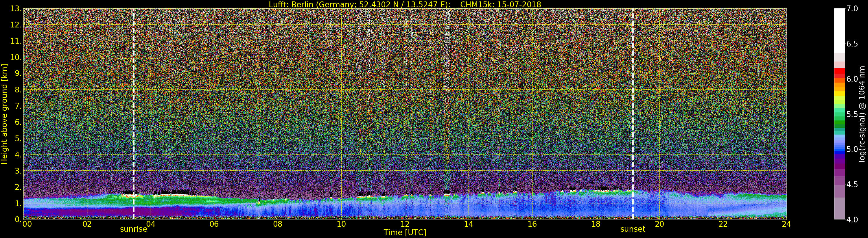Click the "04" time axis tick label
The image size is (868, 238).
coord(151,224)
